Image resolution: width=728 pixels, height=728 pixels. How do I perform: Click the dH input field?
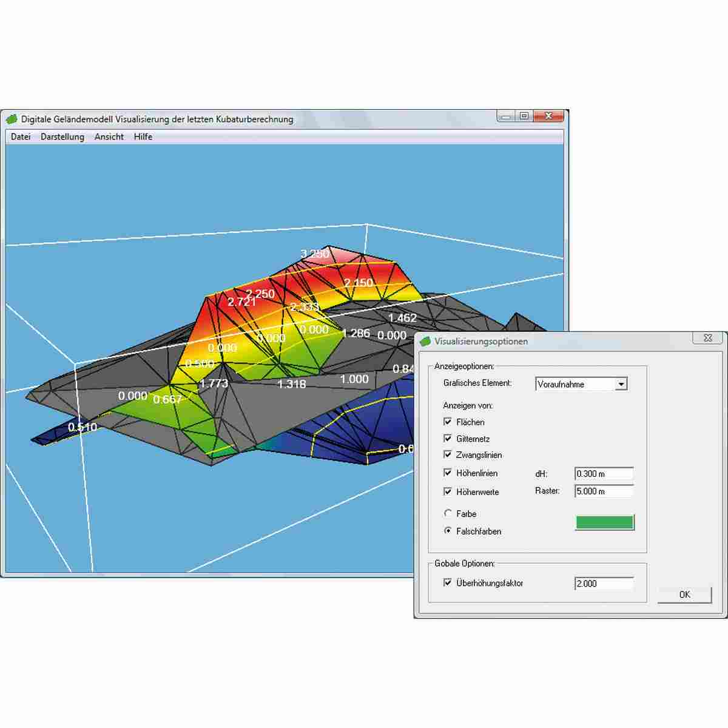click(x=604, y=474)
